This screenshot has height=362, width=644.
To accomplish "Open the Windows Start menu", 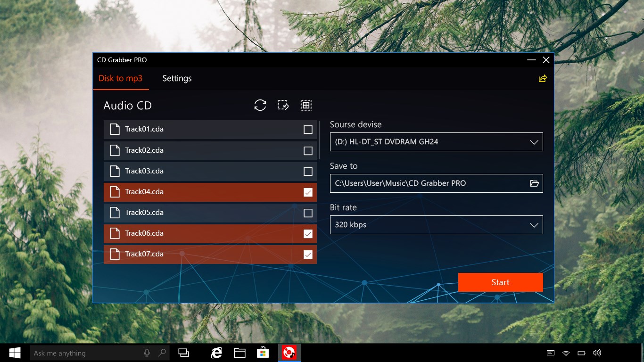I will point(15,353).
